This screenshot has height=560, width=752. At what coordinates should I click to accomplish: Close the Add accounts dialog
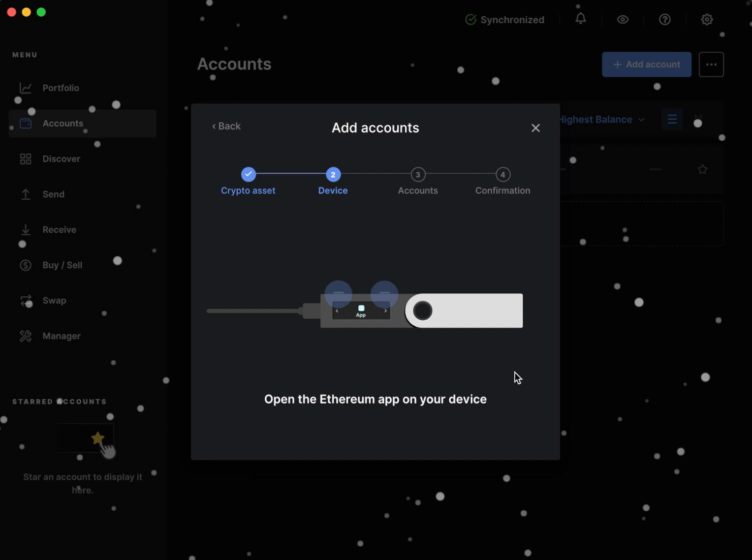tap(535, 128)
